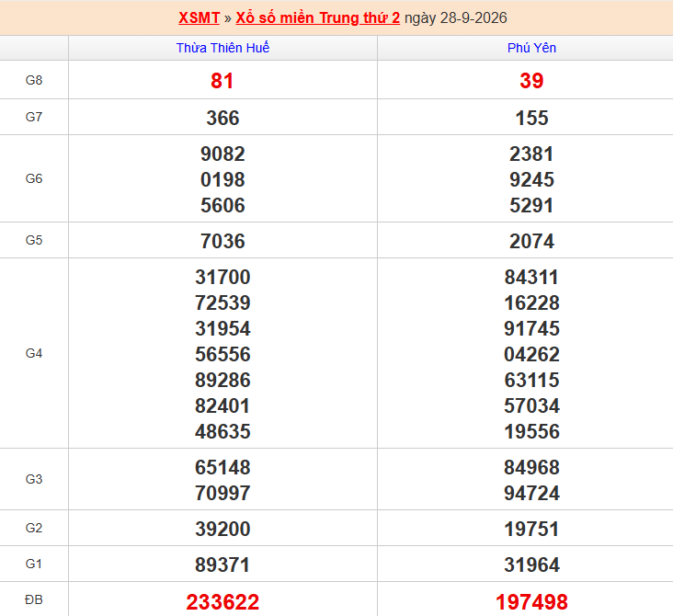Click the G4 number 91745
The height and width of the screenshot is (616, 673).
tap(531, 329)
